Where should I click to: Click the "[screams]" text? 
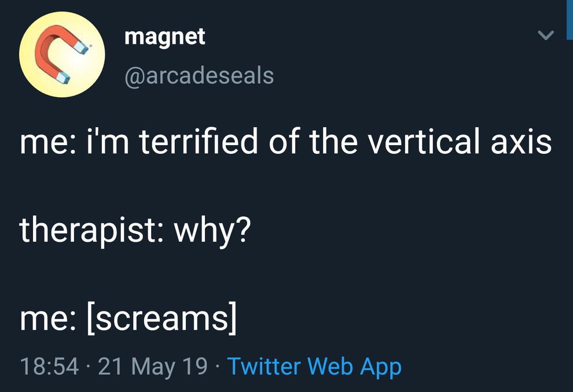click(161, 319)
